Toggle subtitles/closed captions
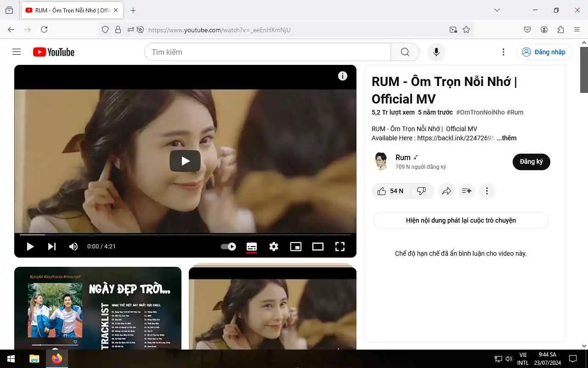This screenshot has width=588, height=368. pyautogui.click(x=252, y=247)
